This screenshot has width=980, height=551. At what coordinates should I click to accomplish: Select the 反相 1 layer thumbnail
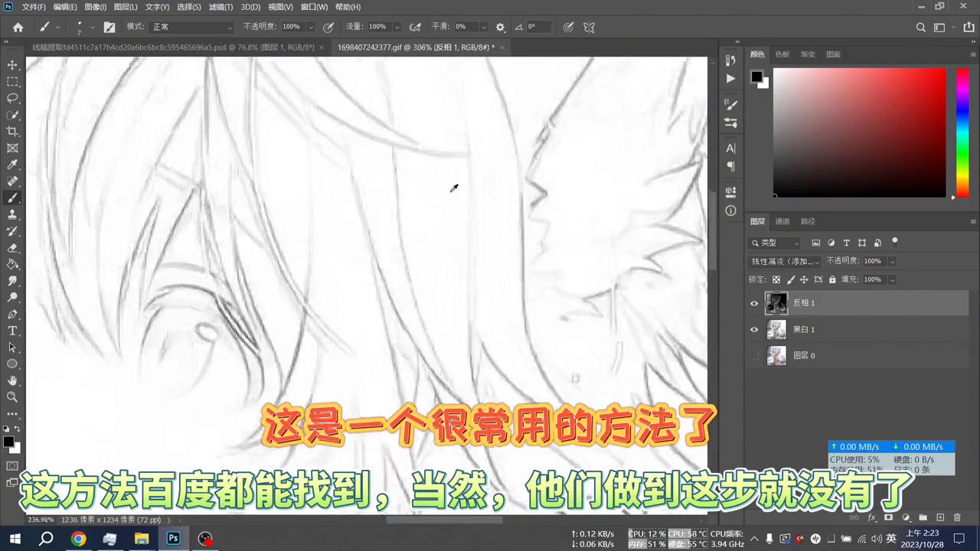[x=776, y=303]
